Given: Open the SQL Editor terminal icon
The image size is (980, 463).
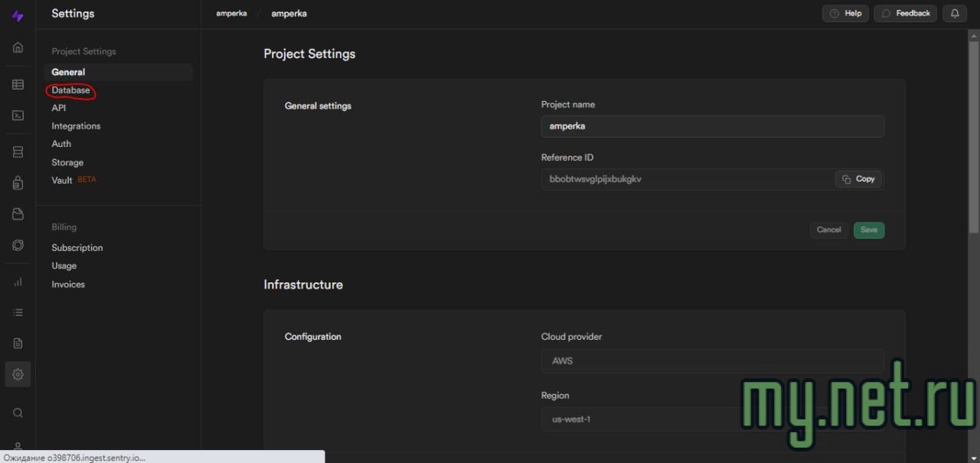Looking at the screenshot, I should (18, 116).
